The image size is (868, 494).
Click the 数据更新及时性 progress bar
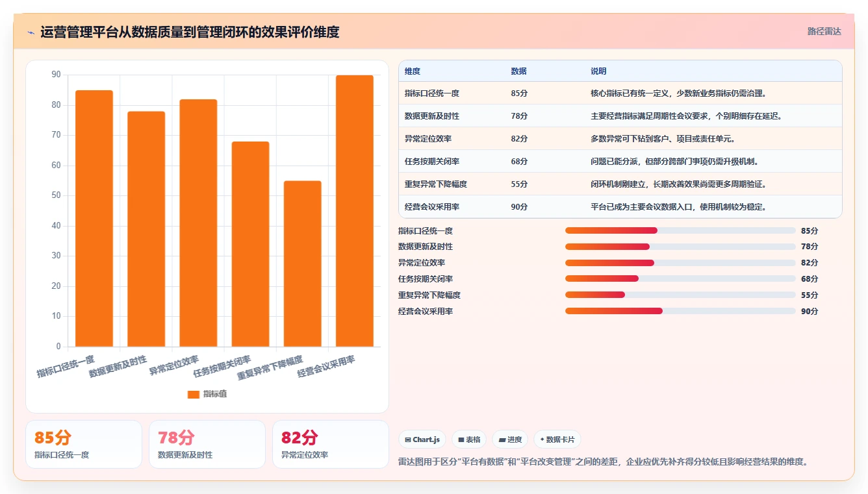680,247
